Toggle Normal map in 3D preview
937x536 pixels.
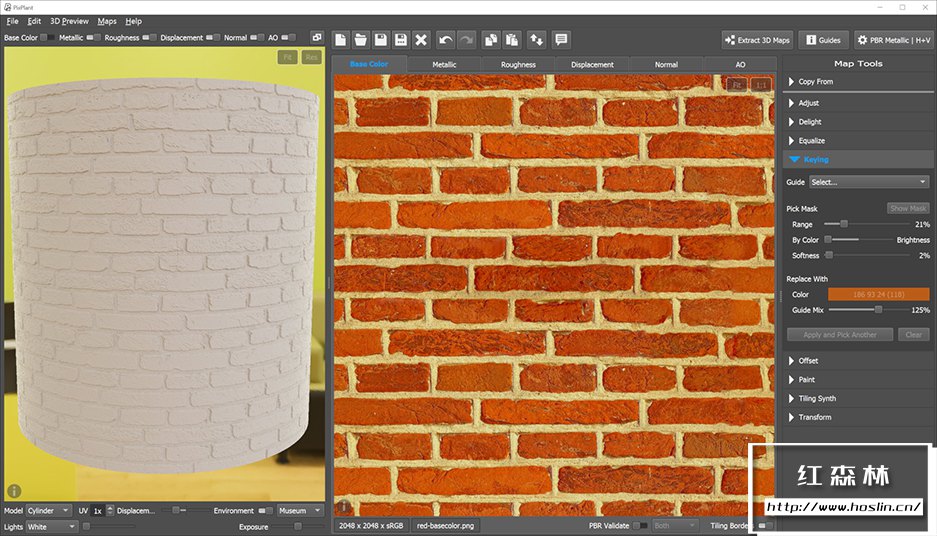[x=257, y=38]
